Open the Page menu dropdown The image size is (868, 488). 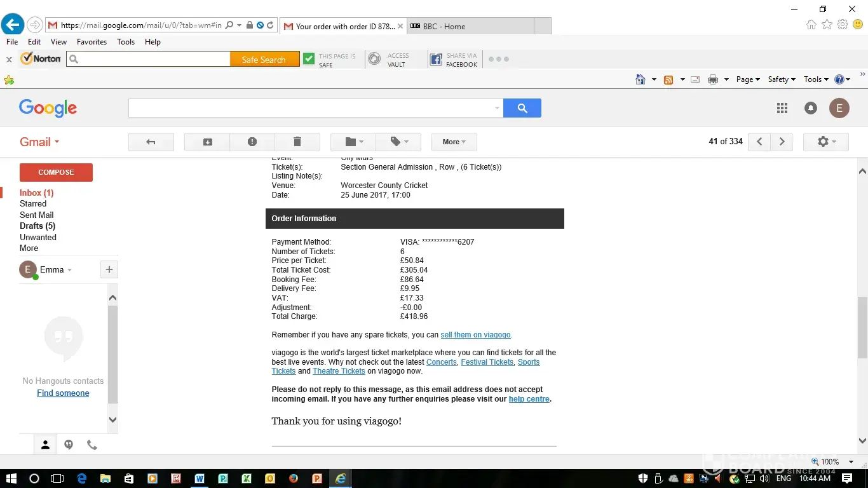point(748,79)
